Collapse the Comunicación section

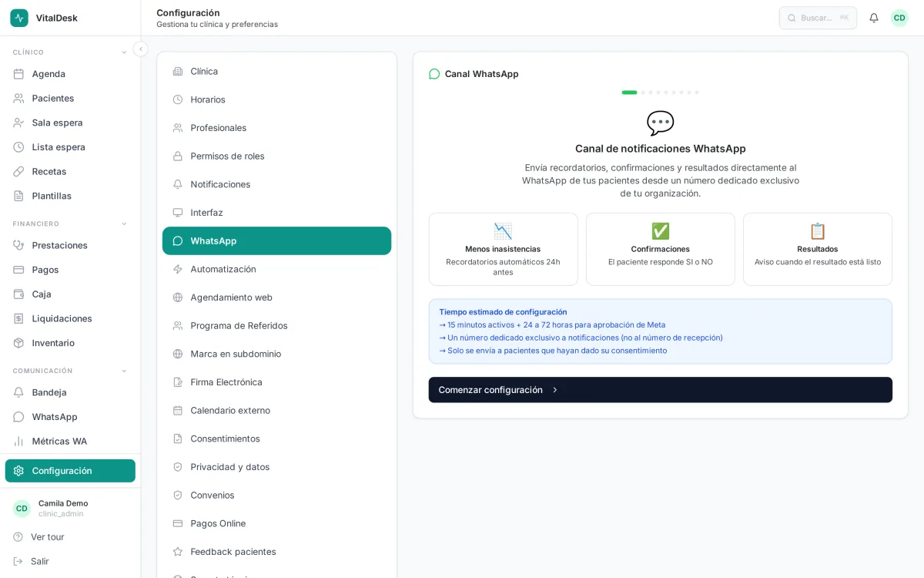pyautogui.click(x=124, y=371)
